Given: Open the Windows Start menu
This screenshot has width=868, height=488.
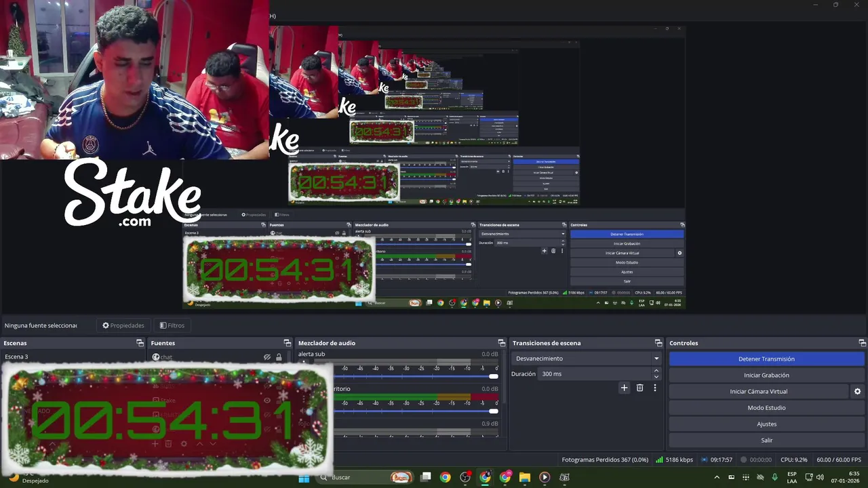Looking at the screenshot, I should pos(304,477).
